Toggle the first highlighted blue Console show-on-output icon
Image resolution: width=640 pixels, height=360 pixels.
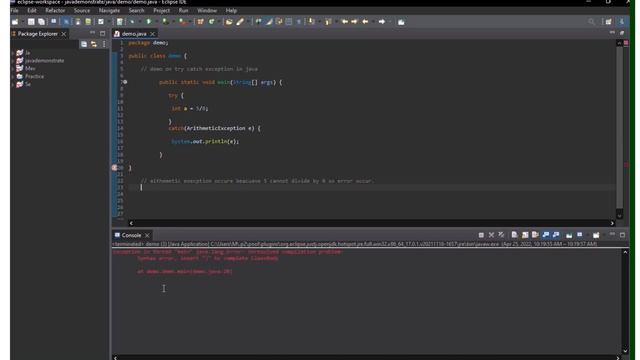coord(546,235)
